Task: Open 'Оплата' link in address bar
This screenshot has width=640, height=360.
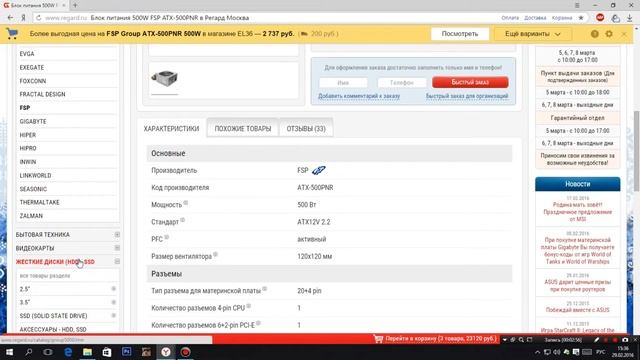Action: point(510,18)
